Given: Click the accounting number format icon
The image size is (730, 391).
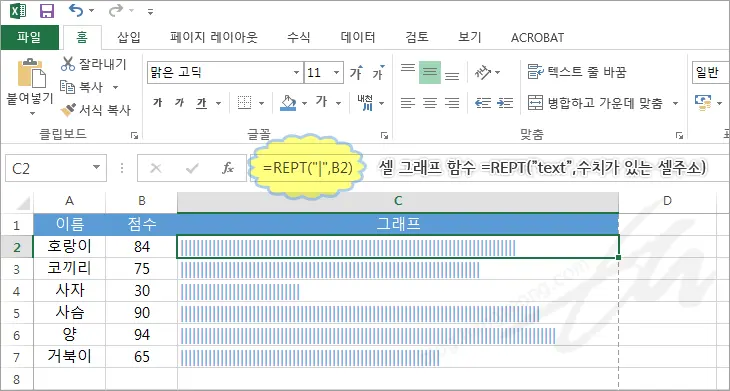Looking at the screenshot, I should point(703,103).
